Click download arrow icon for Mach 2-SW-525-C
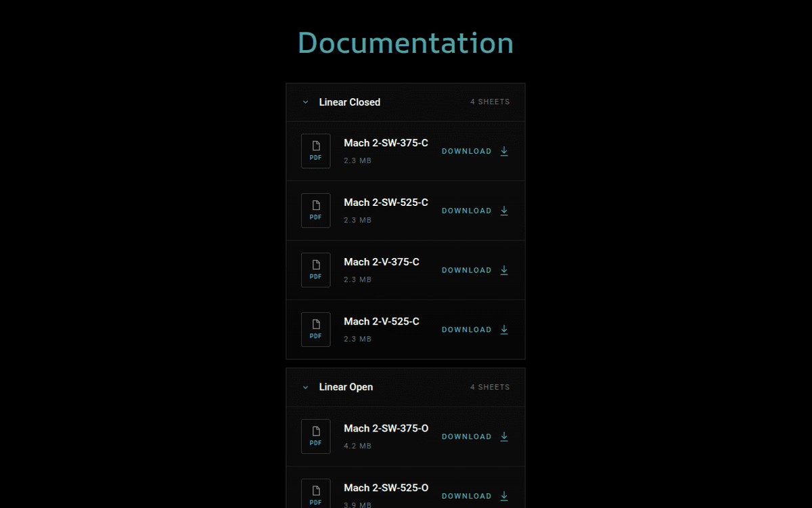812x508 pixels. [x=504, y=211]
